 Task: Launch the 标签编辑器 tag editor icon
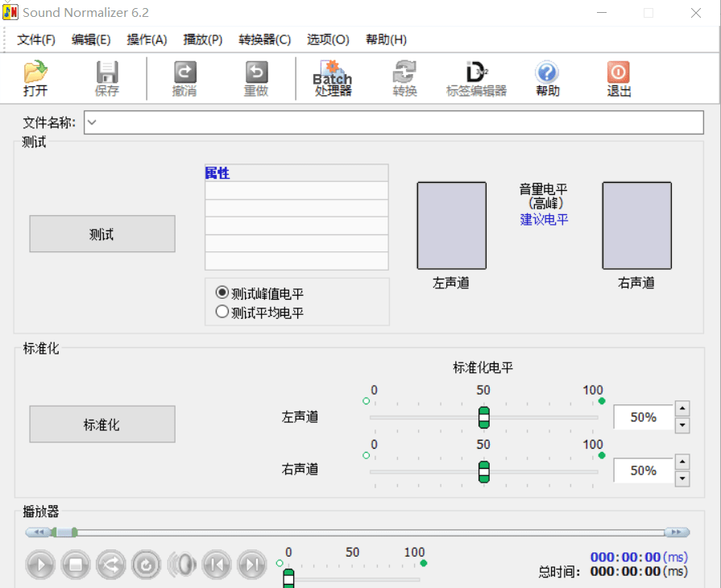[476, 78]
